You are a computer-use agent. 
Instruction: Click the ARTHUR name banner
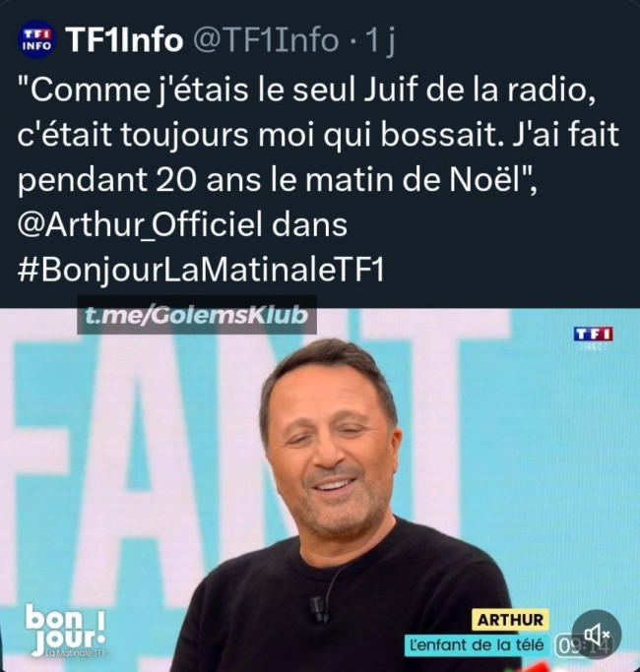tap(510, 620)
